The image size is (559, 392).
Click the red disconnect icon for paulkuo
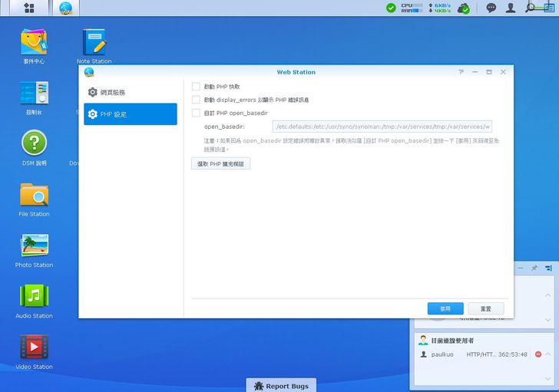pos(538,354)
